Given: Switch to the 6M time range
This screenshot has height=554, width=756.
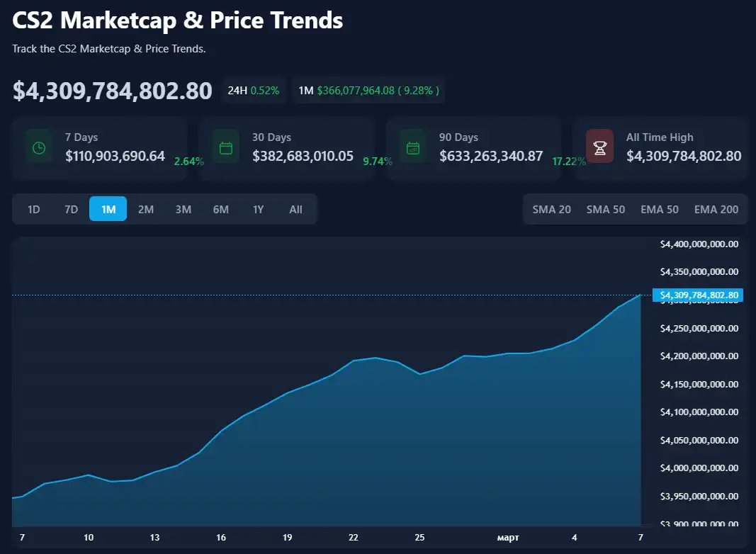Looking at the screenshot, I should click(221, 209).
